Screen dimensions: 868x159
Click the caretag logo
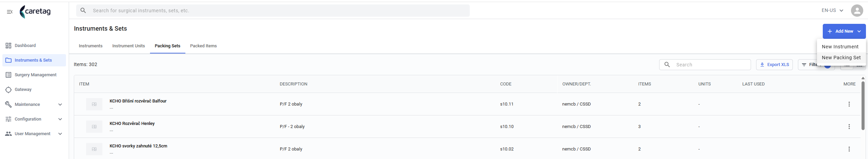[35, 12]
